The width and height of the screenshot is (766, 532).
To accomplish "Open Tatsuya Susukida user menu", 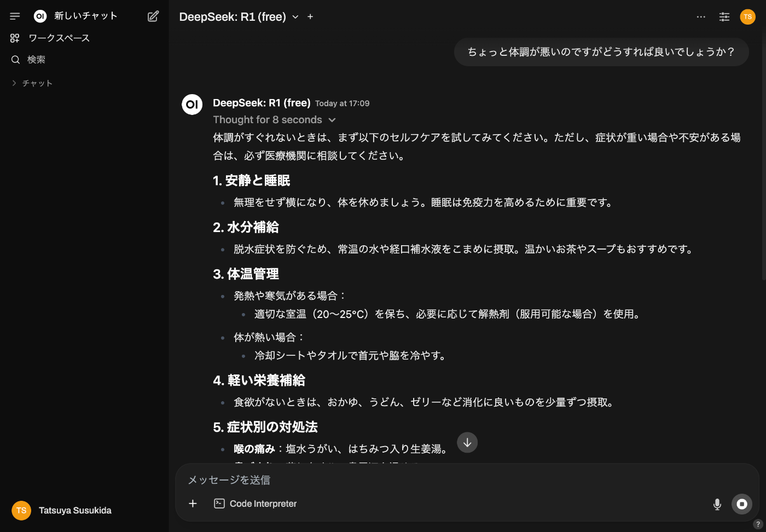I will 85,511.
